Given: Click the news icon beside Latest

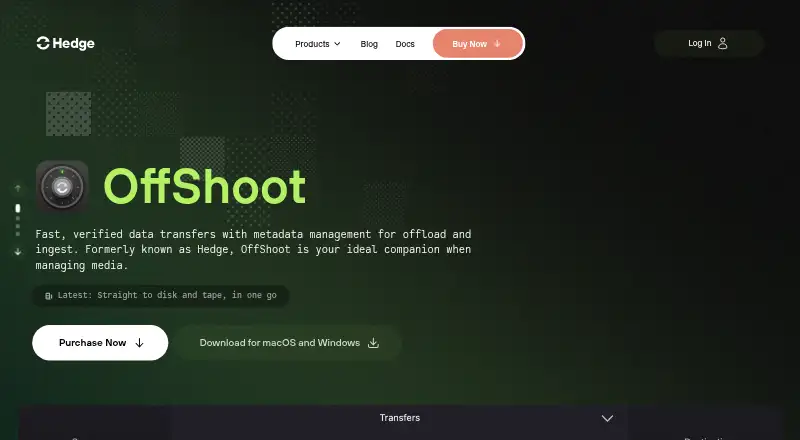Looking at the screenshot, I should tap(48, 296).
